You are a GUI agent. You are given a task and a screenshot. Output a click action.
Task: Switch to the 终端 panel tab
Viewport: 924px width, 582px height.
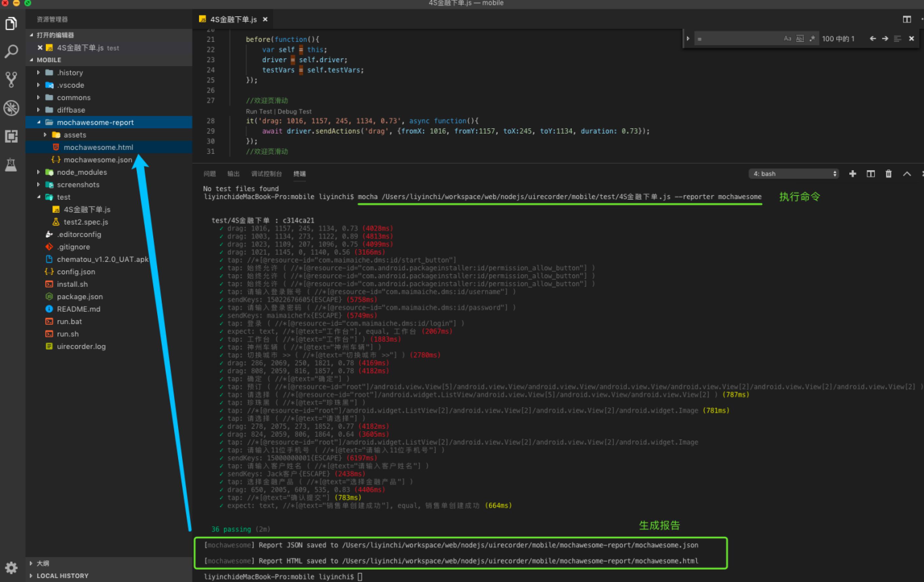coord(300,174)
